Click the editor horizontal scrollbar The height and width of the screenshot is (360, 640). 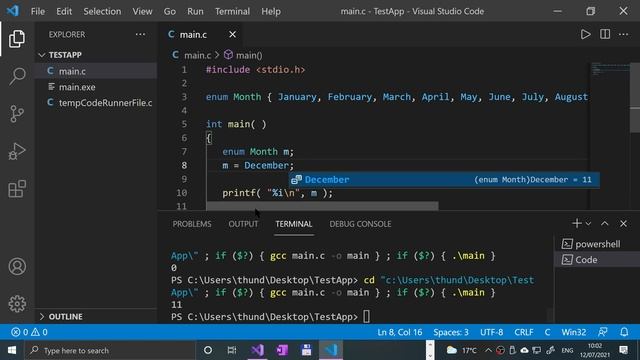(x=322, y=206)
